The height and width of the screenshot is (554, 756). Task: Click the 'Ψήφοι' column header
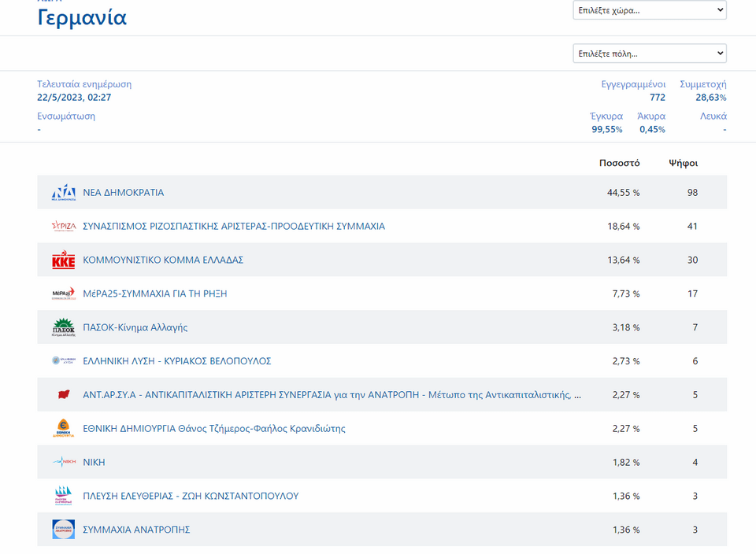click(684, 163)
